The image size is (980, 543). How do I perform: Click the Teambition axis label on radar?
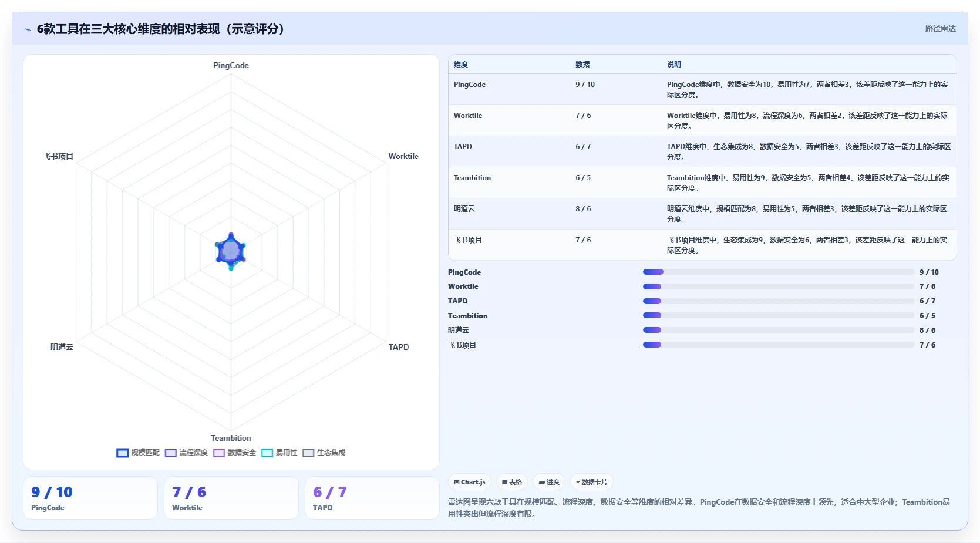[231, 438]
